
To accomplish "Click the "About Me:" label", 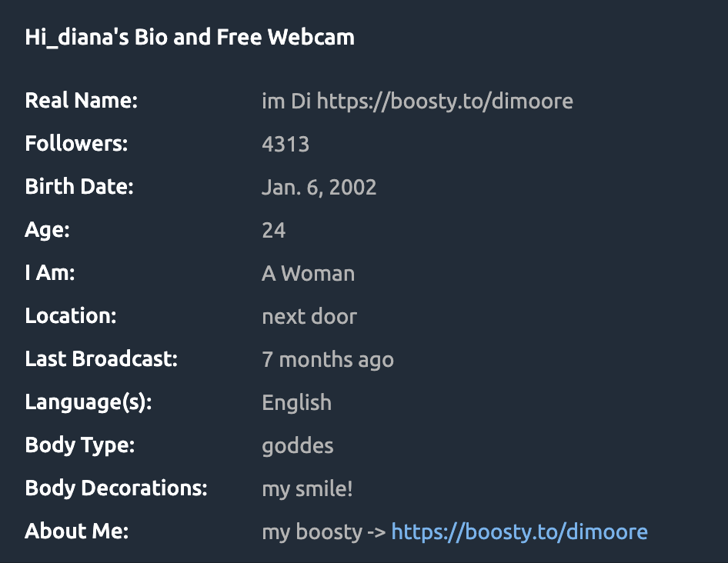I will pyautogui.click(x=77, y=531).
